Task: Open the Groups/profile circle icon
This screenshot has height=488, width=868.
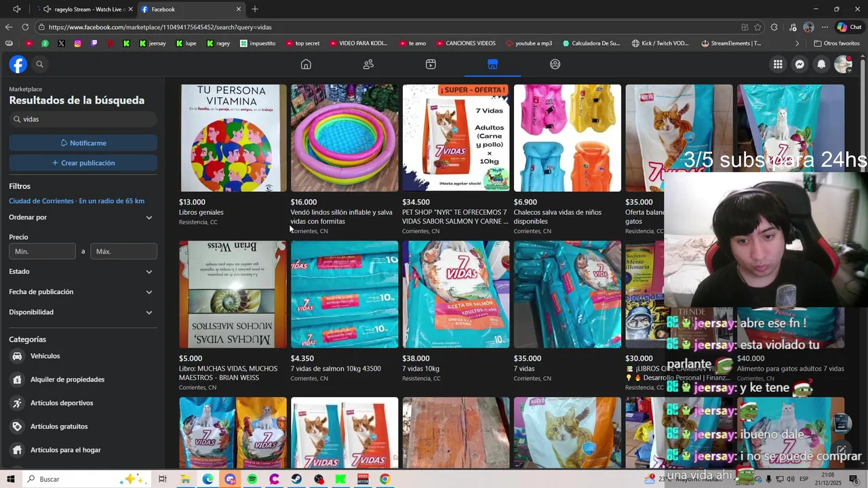Action: pyautogui.click(x=555, y=64)
